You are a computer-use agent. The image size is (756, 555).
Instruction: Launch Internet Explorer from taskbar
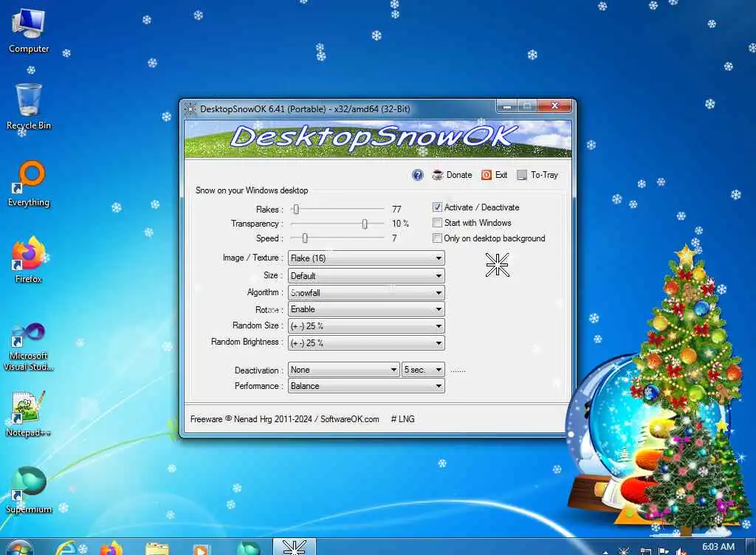coord(66,548)
